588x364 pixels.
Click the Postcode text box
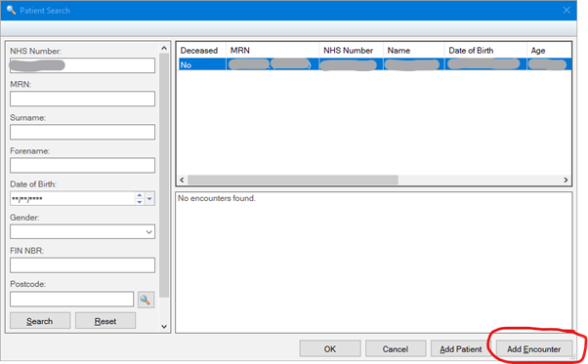coord(71,300)
